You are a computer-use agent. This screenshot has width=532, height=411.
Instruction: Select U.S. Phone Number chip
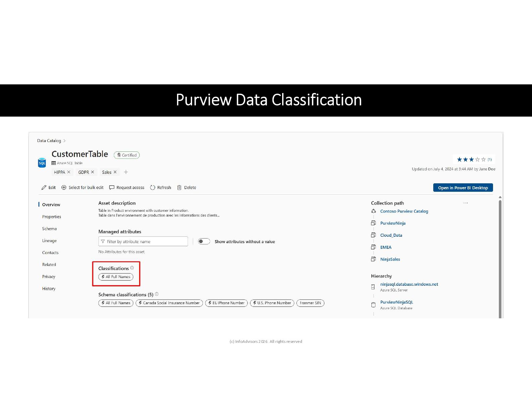(x=272, y=303)
